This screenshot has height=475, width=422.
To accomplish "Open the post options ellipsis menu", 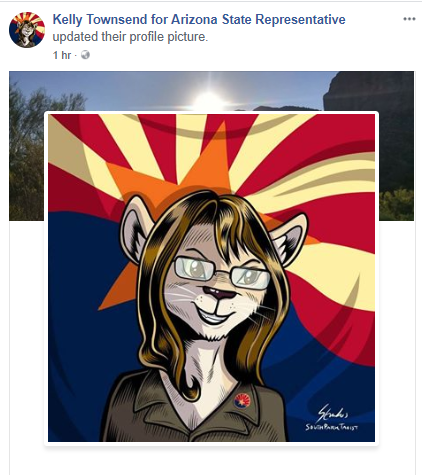I will 409,19.
